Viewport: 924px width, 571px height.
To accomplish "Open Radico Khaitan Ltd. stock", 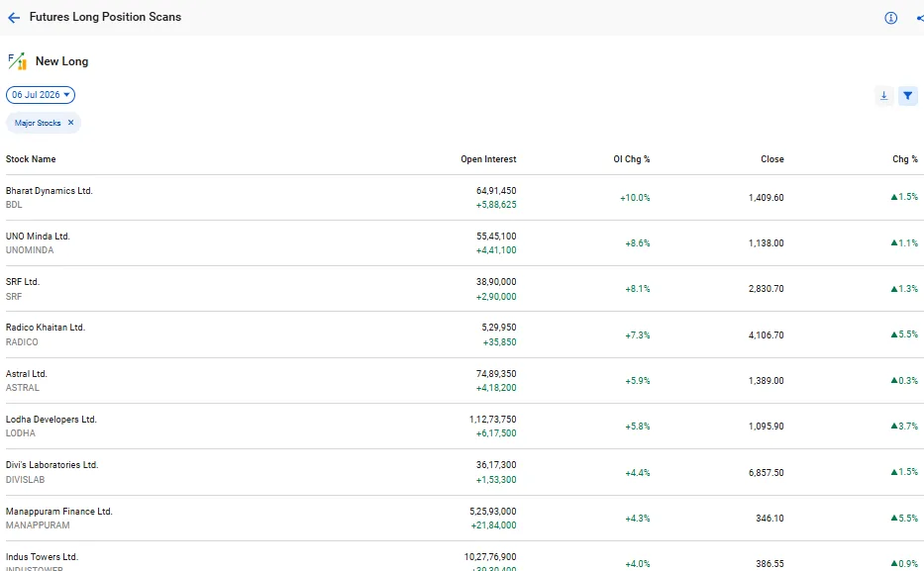I will 46,328.
